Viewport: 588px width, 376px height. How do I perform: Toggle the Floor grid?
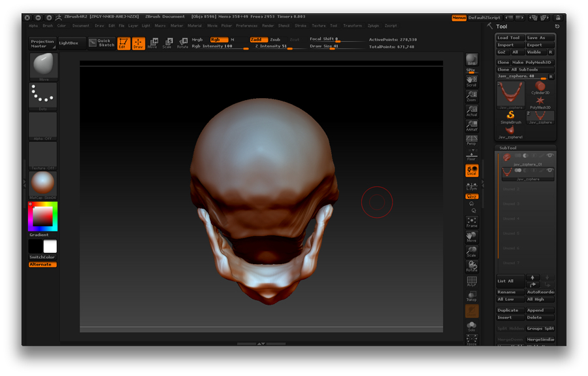click(471, 156)
